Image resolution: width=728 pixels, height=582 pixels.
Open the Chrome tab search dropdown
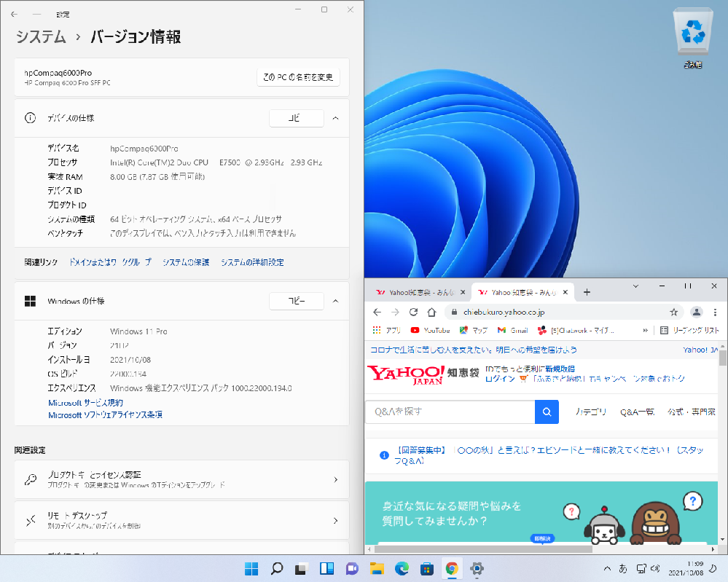635,286
